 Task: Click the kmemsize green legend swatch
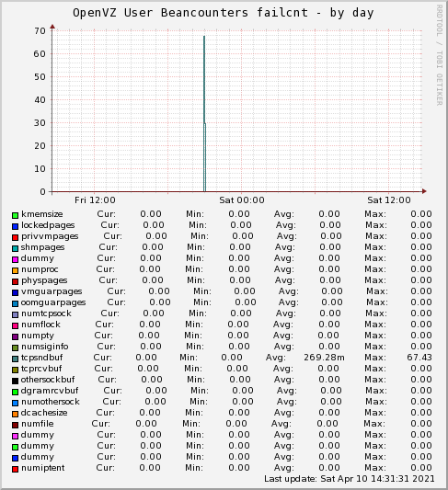(15, 216)
